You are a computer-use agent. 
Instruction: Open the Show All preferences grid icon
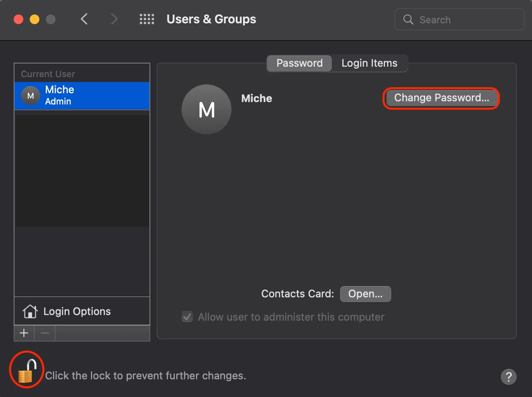pos(147,19)
